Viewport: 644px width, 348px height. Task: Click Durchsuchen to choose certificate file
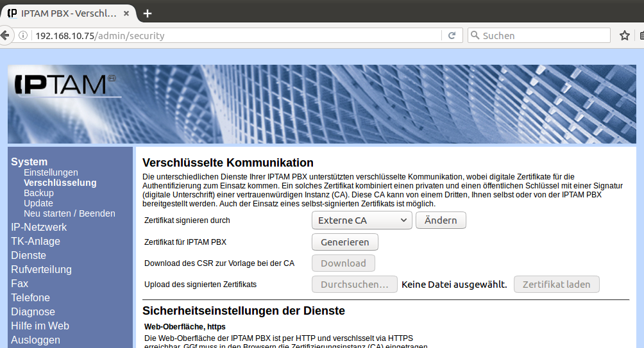[x=354, y=285]
